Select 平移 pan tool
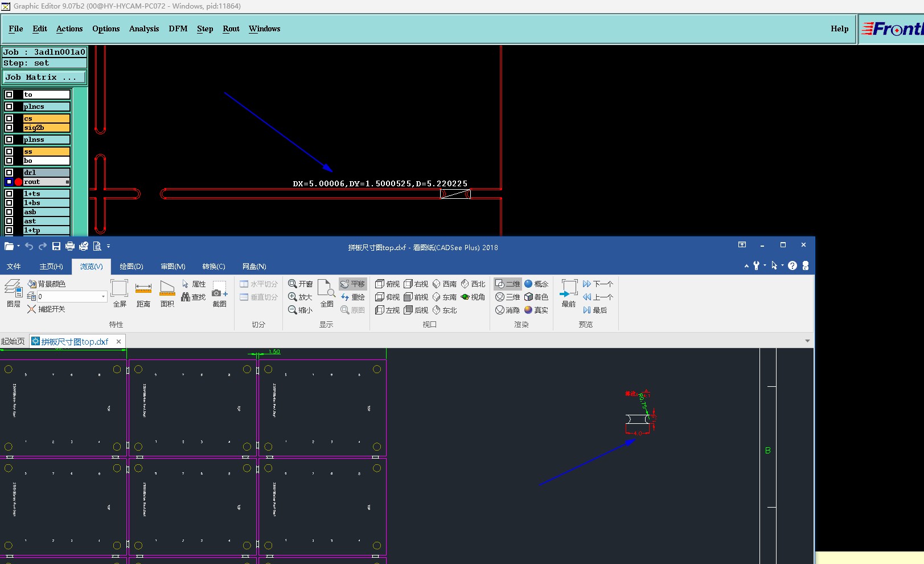Screen dimensions: 924x564 click(353, 284)
